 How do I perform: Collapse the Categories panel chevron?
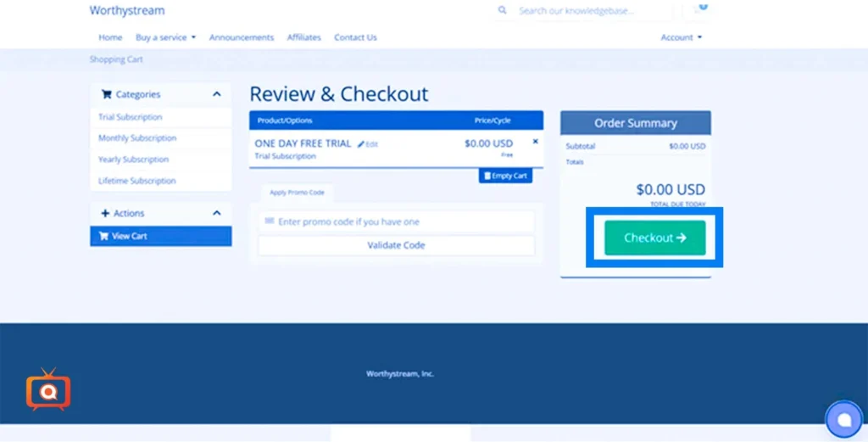(x=216, y=94)
